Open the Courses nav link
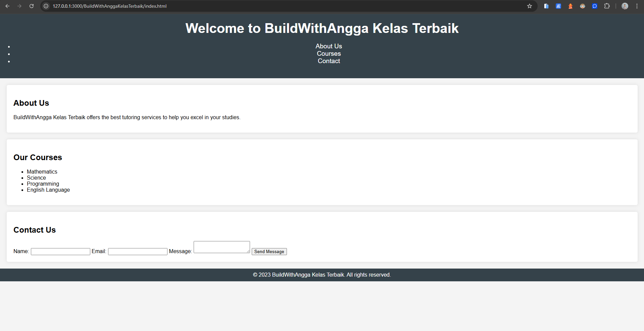 [x=329, y=54]
